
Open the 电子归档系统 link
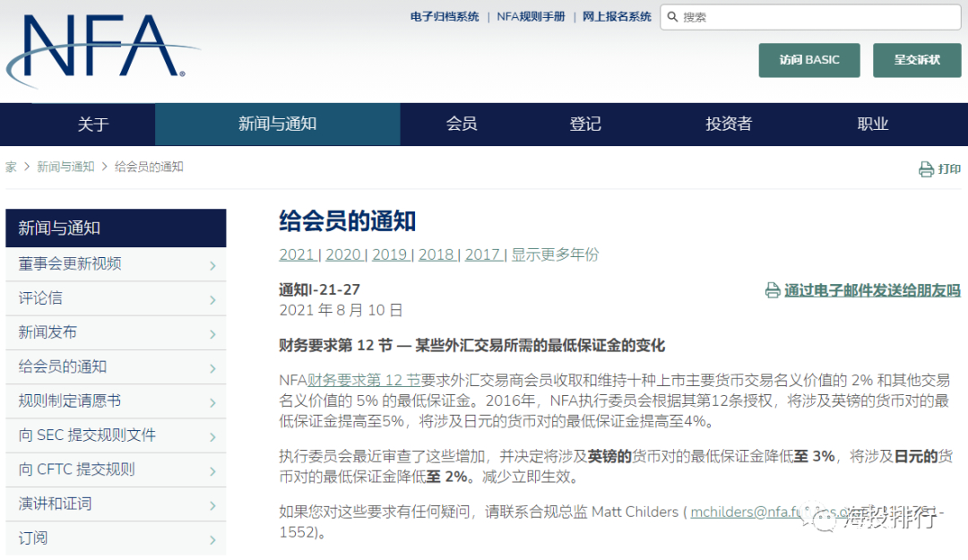pyautogui.click(x=445, y=17)
